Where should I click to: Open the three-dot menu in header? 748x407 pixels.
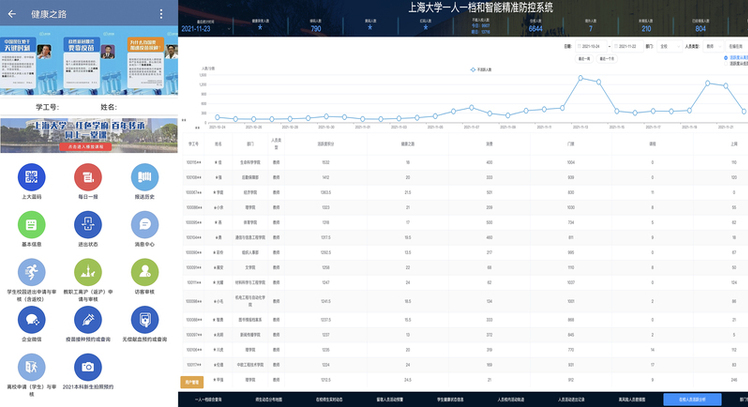coord(161,14)
